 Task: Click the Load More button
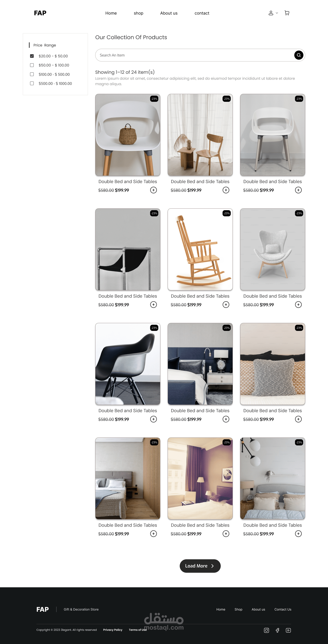(200, 566)
